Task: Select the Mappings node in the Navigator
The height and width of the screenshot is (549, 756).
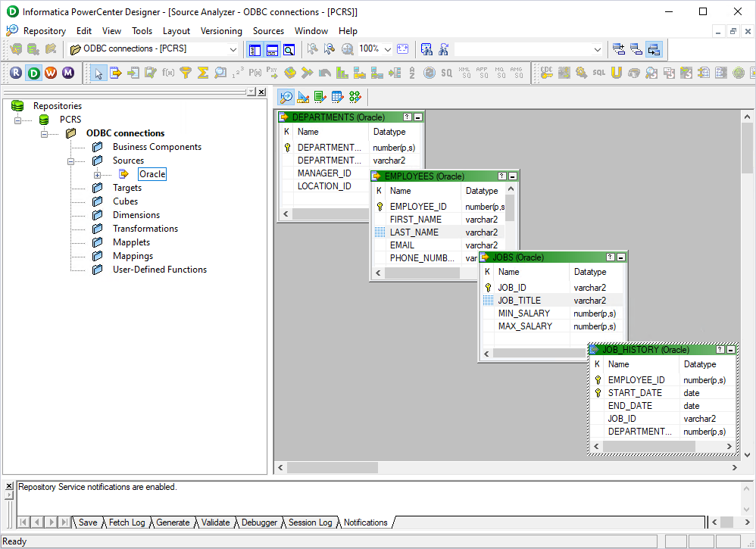Action: click(x=133, y=255)
